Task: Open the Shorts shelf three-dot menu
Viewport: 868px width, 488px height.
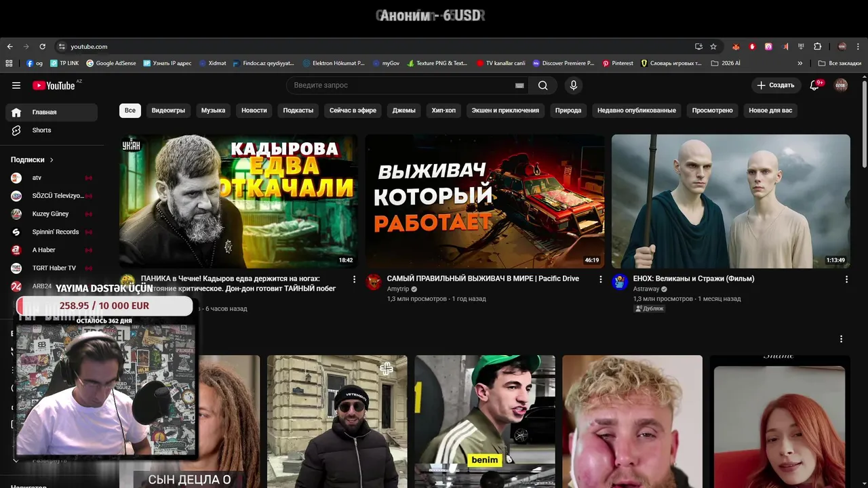Action: click(841, 339)
